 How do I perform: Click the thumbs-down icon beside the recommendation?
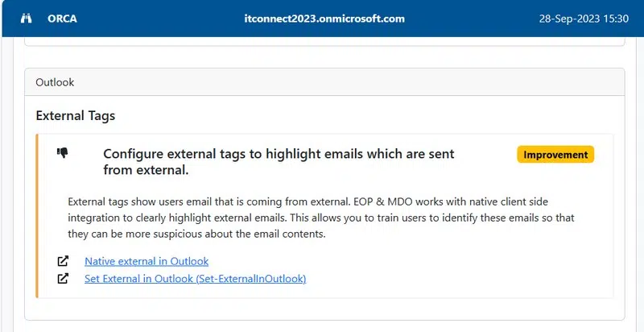coord(63,153)
